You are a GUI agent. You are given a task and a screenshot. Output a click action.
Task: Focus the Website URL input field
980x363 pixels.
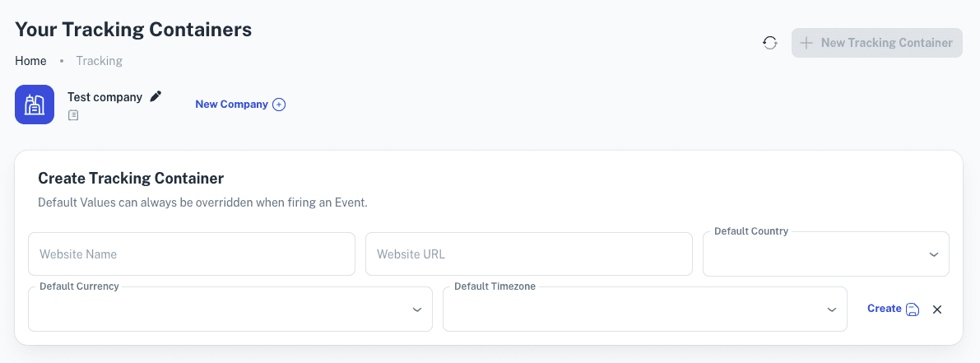click(x=529, y=254)
